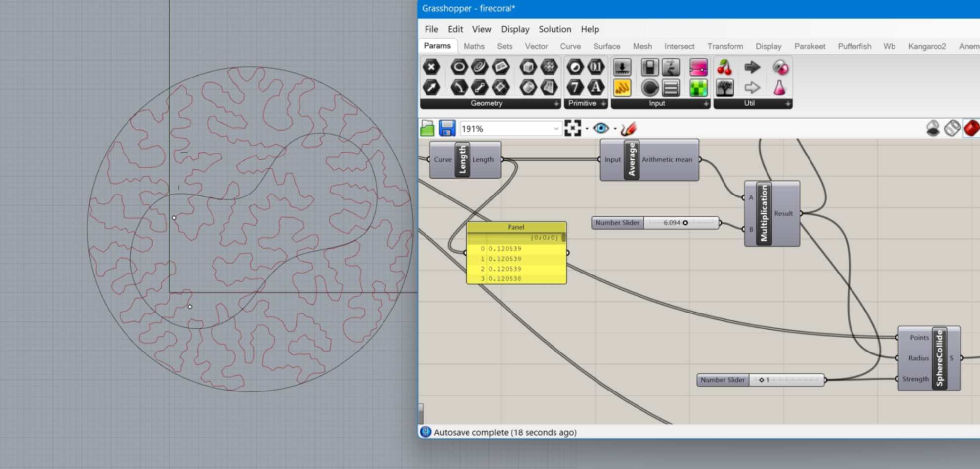Add a Mesh parameter
Image resolution: width=980 pixels, height=469 pixels.
[x=549, y=67]
